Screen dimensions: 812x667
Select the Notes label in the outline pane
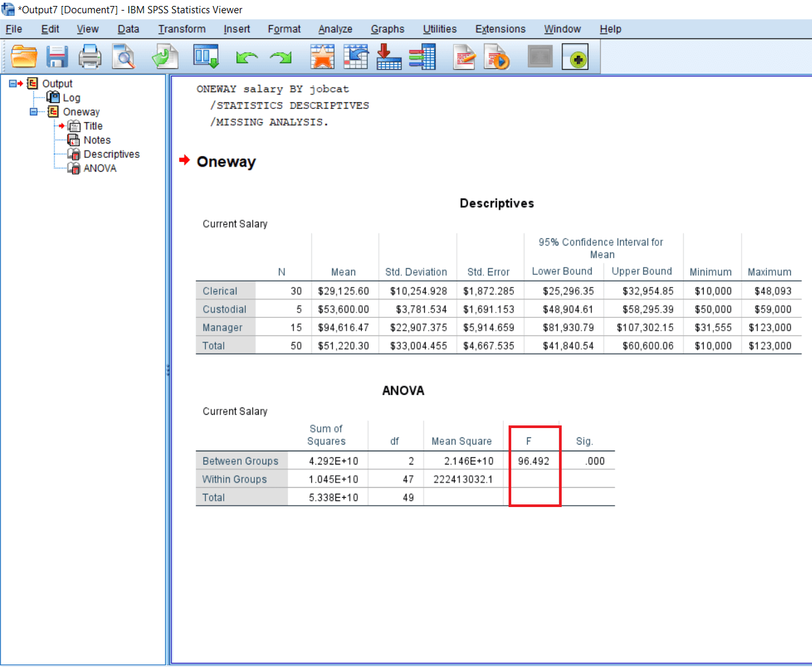[x=97, y=140]
